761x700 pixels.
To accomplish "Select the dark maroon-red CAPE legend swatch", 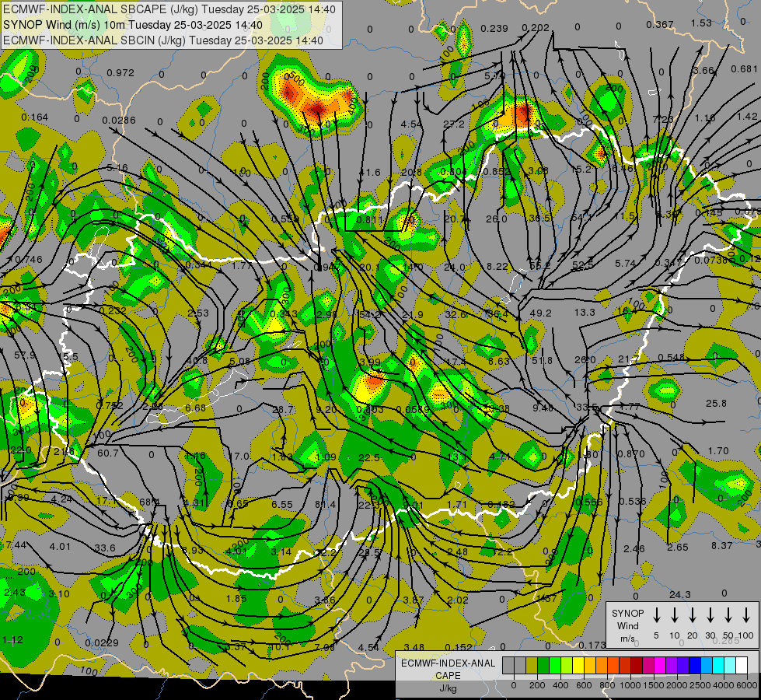I will click(x=637, y=665).
